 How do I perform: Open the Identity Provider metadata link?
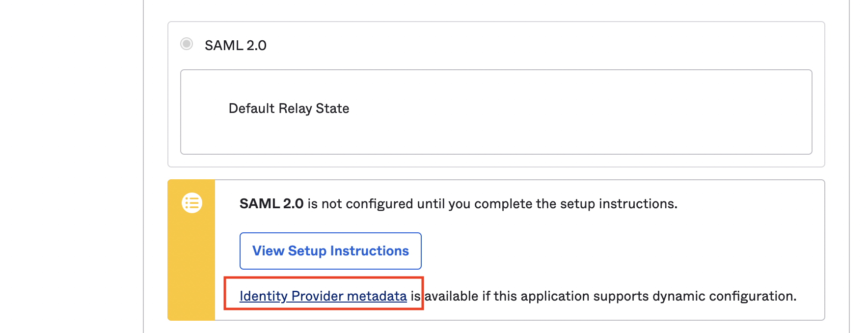click(x=323, y=296)
